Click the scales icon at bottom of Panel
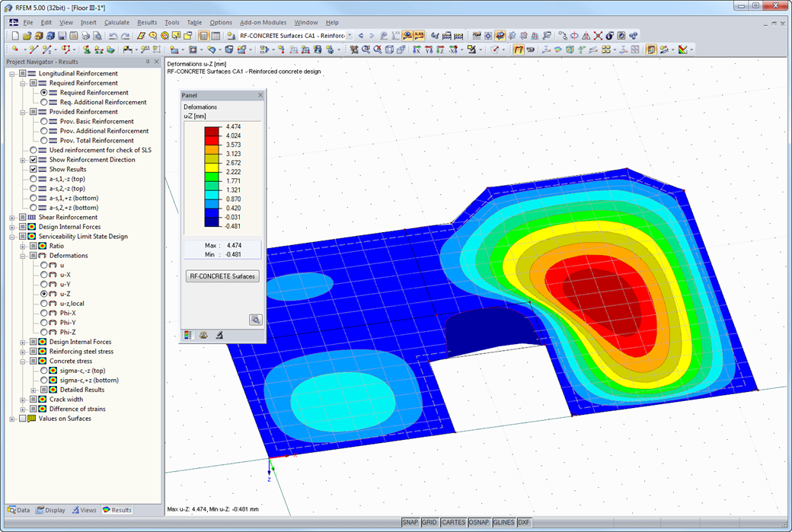The width and height of the screenshot is (792, 532). tap(203, 336)
